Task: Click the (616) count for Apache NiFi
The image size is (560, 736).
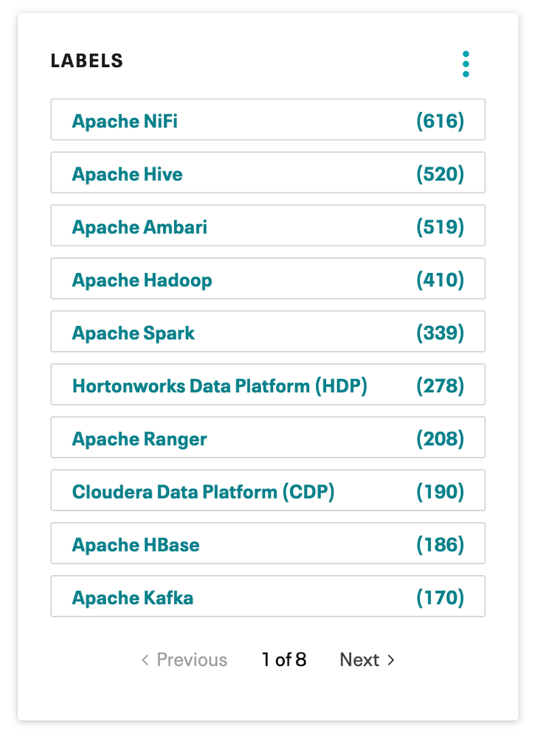Action: tap(440, 121)
